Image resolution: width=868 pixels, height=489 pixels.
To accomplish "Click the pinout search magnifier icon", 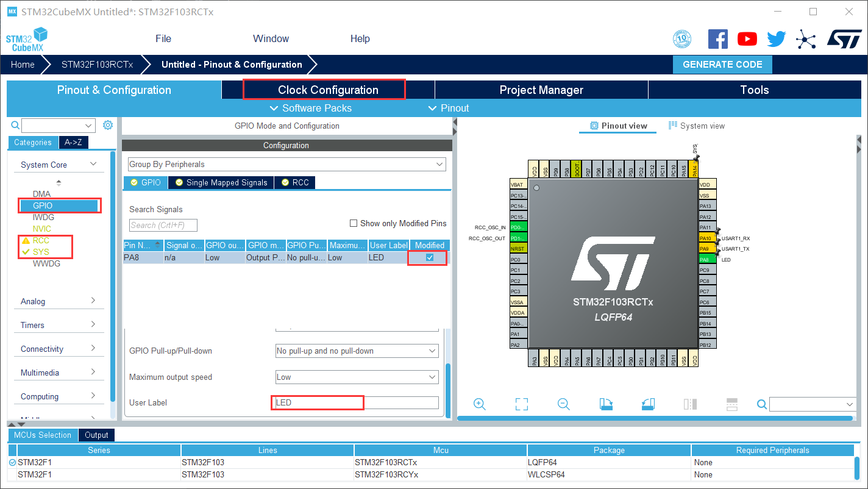I will [762, 404].
